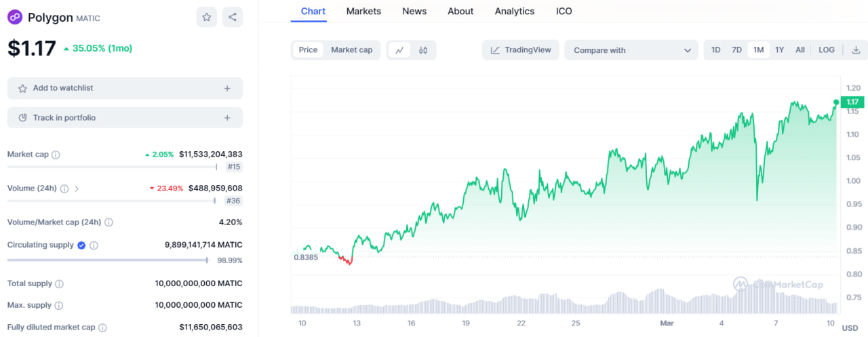Screen dimensions: 868x337
Task: Select 1M time range
Action: [758, 50]
